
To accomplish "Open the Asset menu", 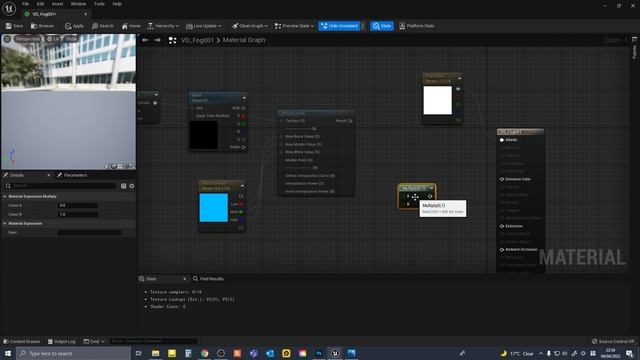I will (57, 4).
